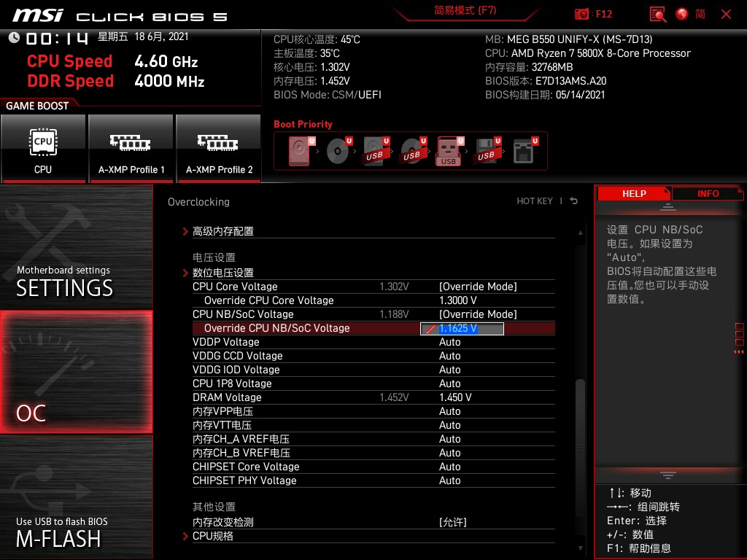Screen dimensions: 747x560
Task: Click the screenshot camera icon labeled F12
Action: tap(582, 13)
